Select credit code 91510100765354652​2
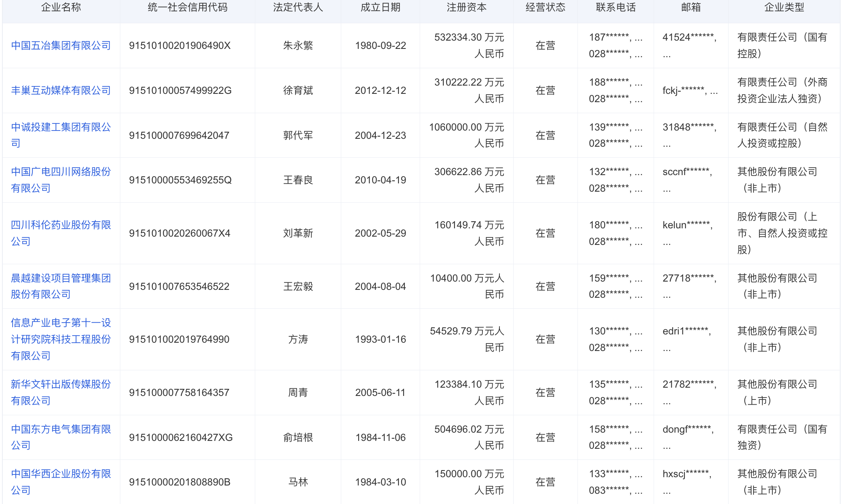The width and height of the screenshot is (841, 504). click(x=179, y=286)
